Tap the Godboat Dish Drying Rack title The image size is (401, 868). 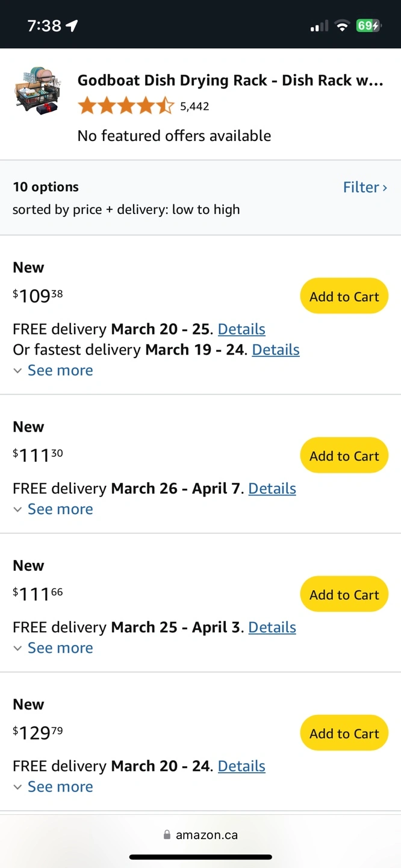(230, 81)
